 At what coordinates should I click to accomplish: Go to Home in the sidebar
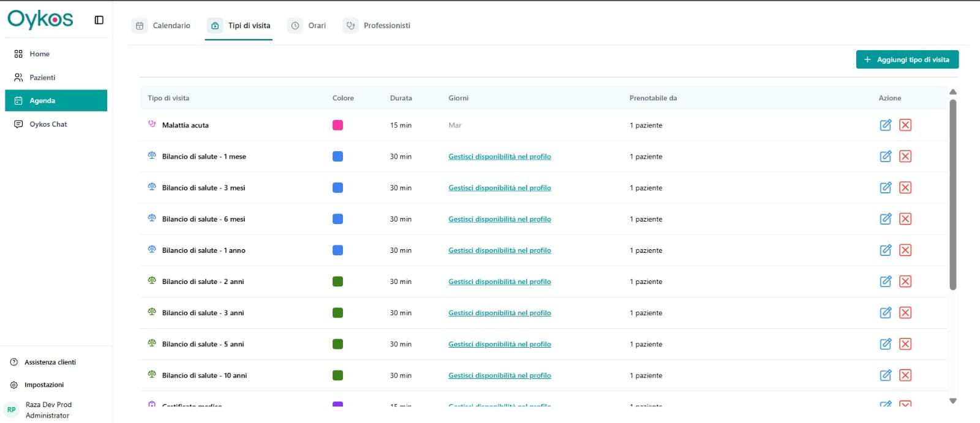[56, 54]
